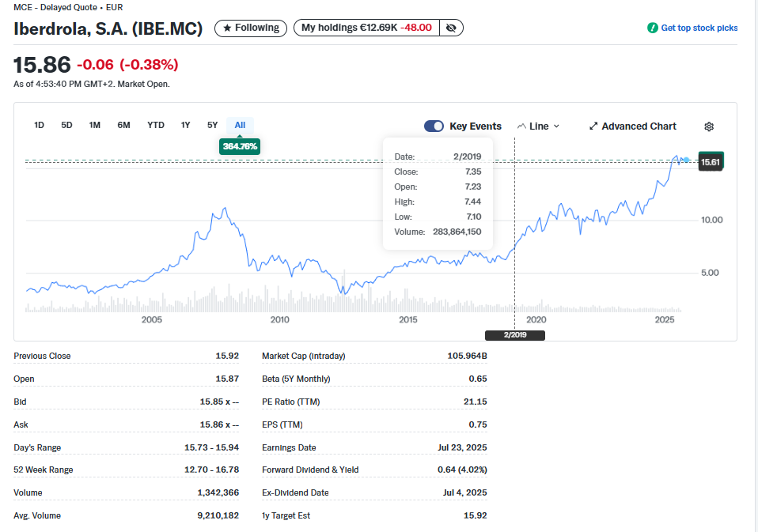Click the 15.61 current price label on chart

click(711, 162)
